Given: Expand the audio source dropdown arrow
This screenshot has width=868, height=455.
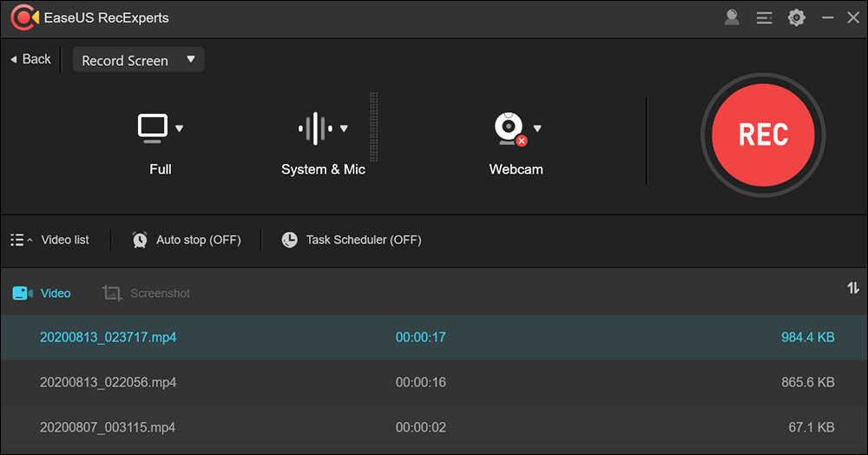Looking at the screenshot, I should [344, 129].
